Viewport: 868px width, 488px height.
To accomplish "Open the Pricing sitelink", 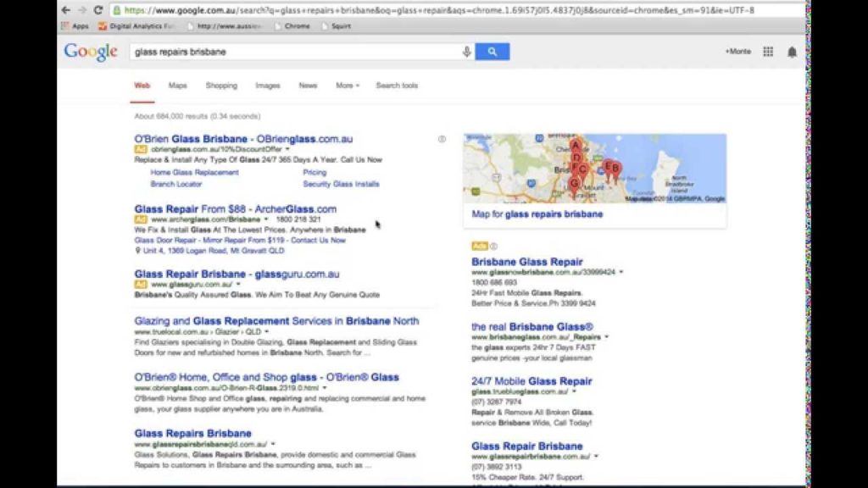I will point(314,173).
